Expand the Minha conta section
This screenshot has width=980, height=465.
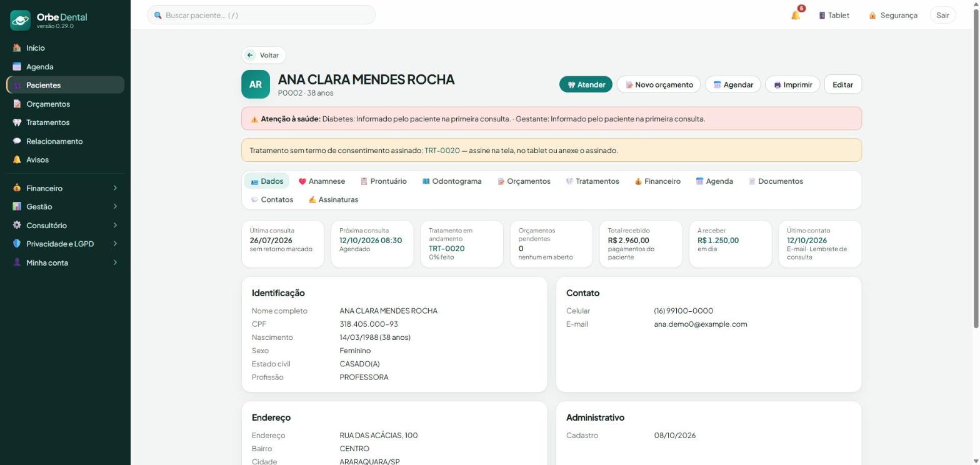(x=65, y=262)
